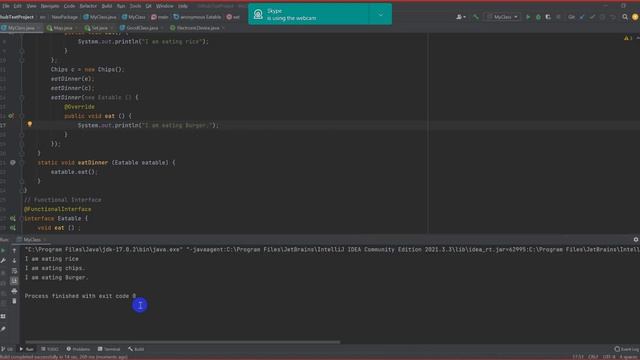Click the @FunctionalInterface annotation in editor
Viewport: 640px width, 360px height.
(x=58, y=209)
